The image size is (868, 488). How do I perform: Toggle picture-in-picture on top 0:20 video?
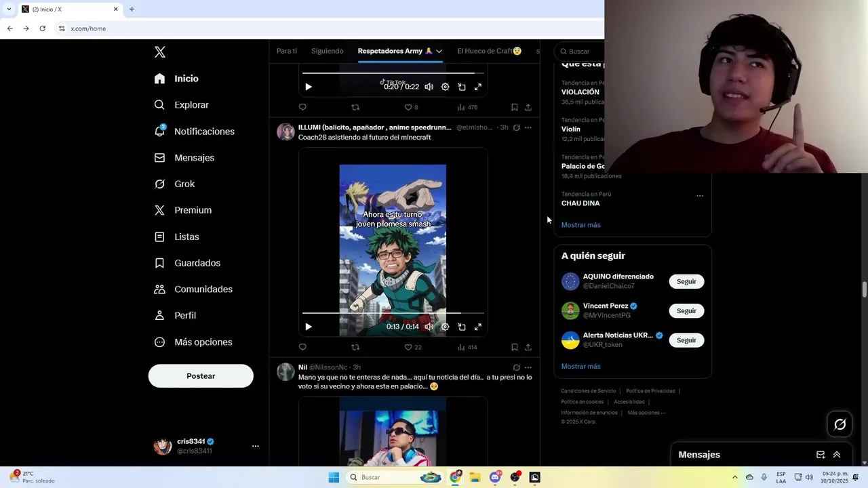click(x=462, y=87)
